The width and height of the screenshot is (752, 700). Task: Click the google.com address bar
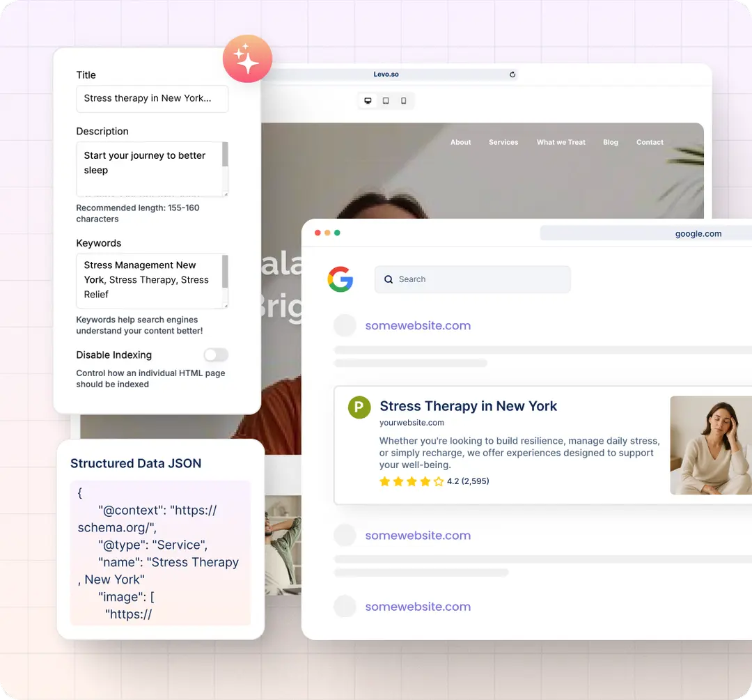[646, 233]
